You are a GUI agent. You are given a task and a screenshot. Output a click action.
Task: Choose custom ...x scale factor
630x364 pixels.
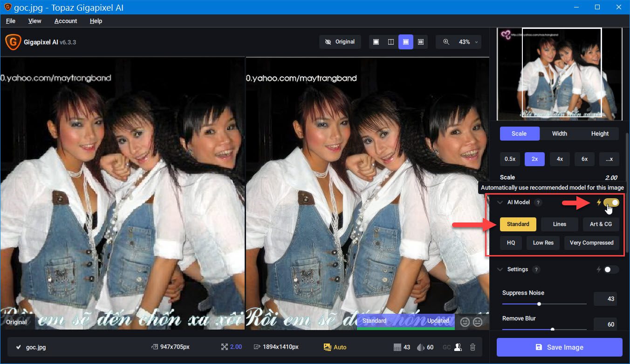coord(609,159)
